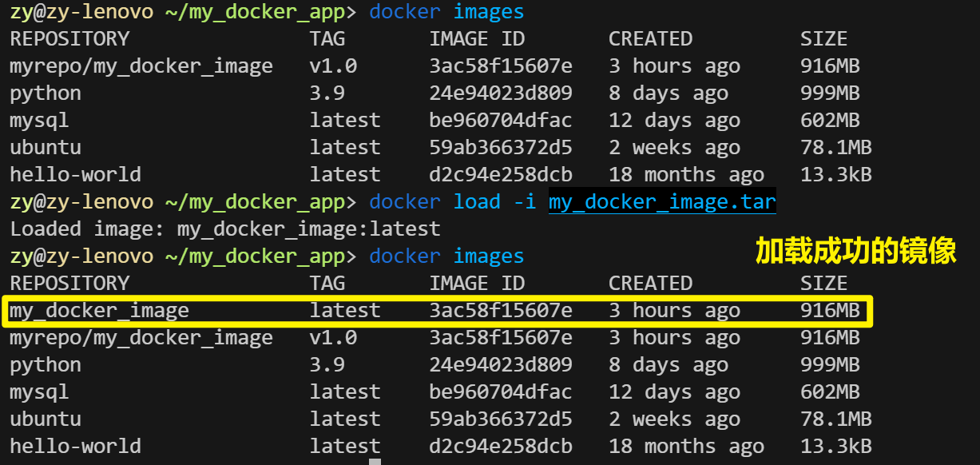Select the 'Loaded image: my_docker_image:latest' output line
The height and width of the screenshot is (465, 980).
(225, 229)
